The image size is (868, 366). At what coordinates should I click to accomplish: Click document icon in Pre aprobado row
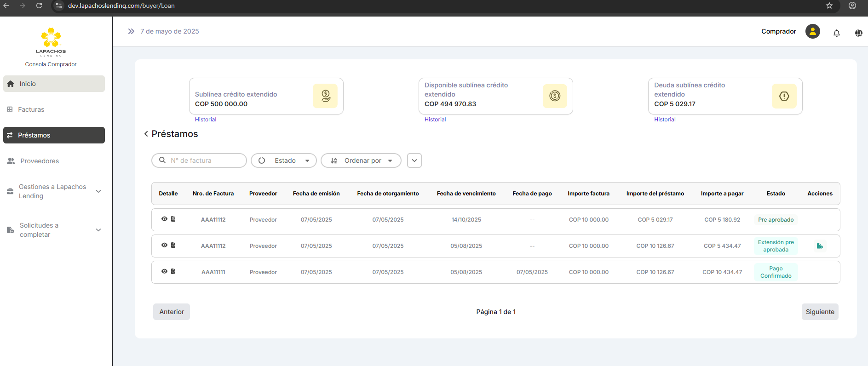tap(173, 219)
